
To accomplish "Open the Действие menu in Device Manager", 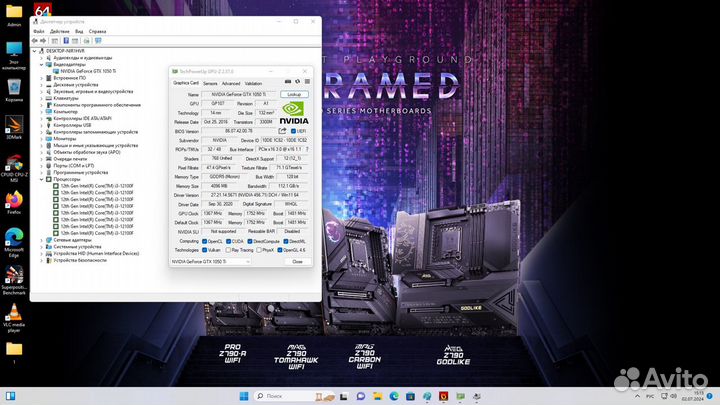I will (60, 31).
